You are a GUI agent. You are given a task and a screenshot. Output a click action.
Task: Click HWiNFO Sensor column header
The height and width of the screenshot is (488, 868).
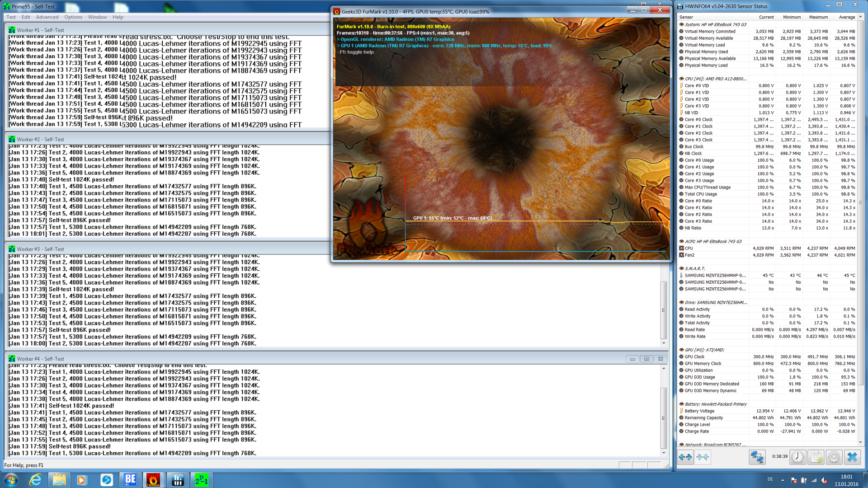713,17
